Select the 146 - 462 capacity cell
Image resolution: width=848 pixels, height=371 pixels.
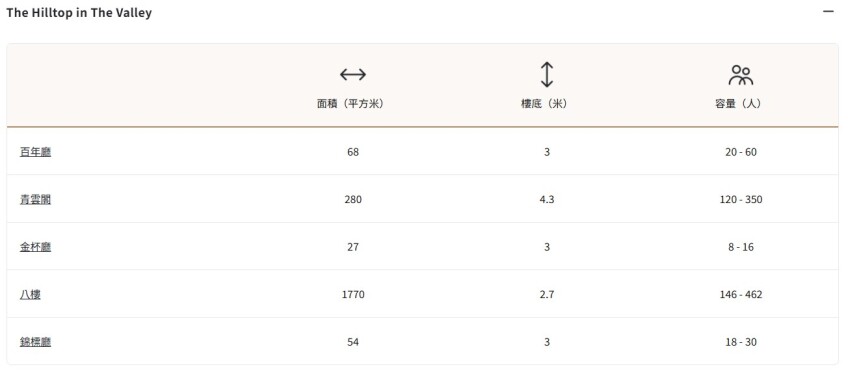[741, 295]
